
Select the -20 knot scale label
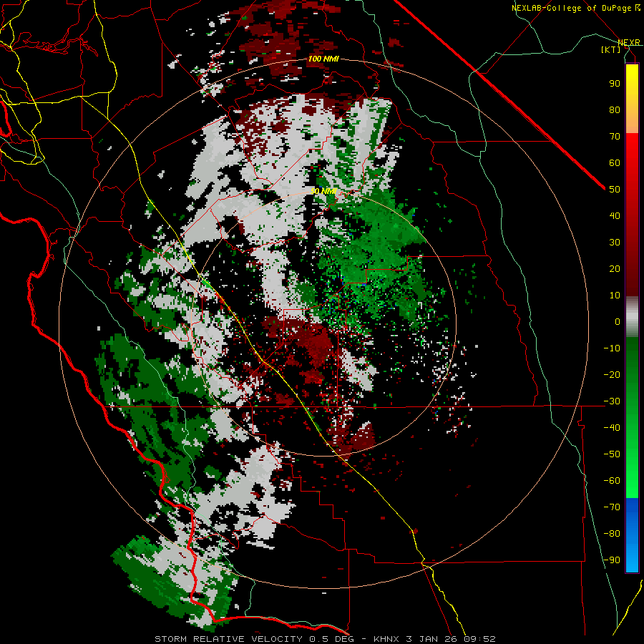[x=612, y=374]
